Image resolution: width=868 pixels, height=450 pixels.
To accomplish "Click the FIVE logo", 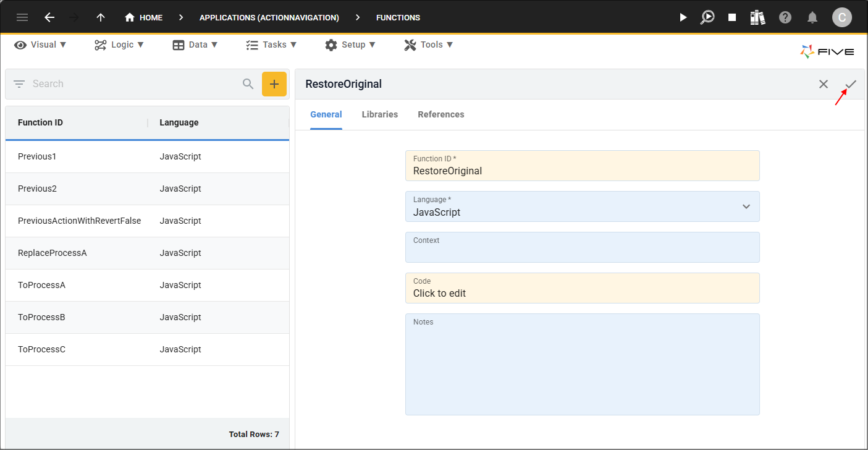I will coord(827,52).
